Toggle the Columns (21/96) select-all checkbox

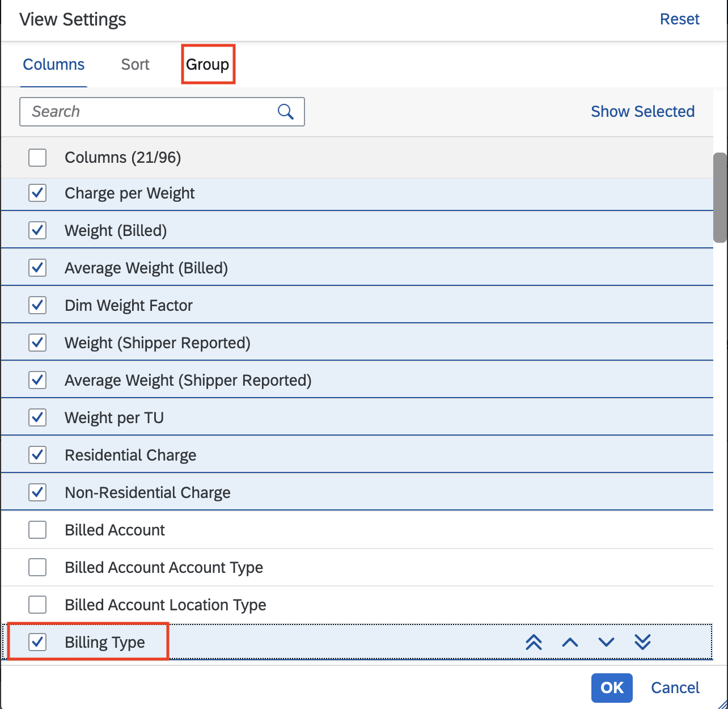coord(37,158)
